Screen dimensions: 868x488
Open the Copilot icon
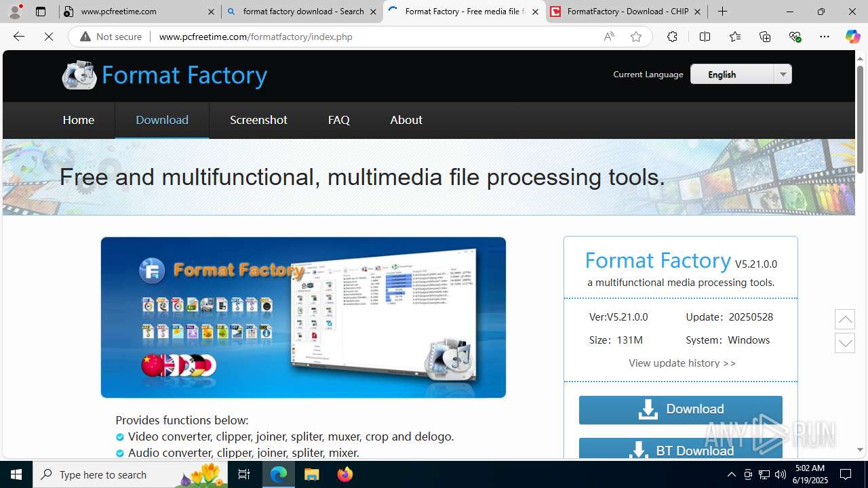852,37
